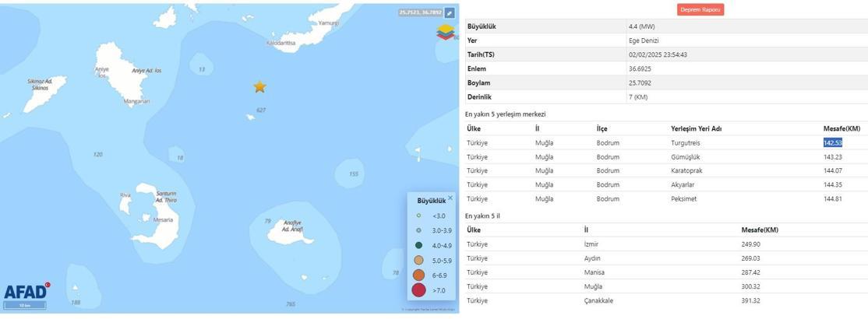This screenshot has height=319, width=868.
Task: Click the 391.32 distance value
Action: [x=750, y=301]
